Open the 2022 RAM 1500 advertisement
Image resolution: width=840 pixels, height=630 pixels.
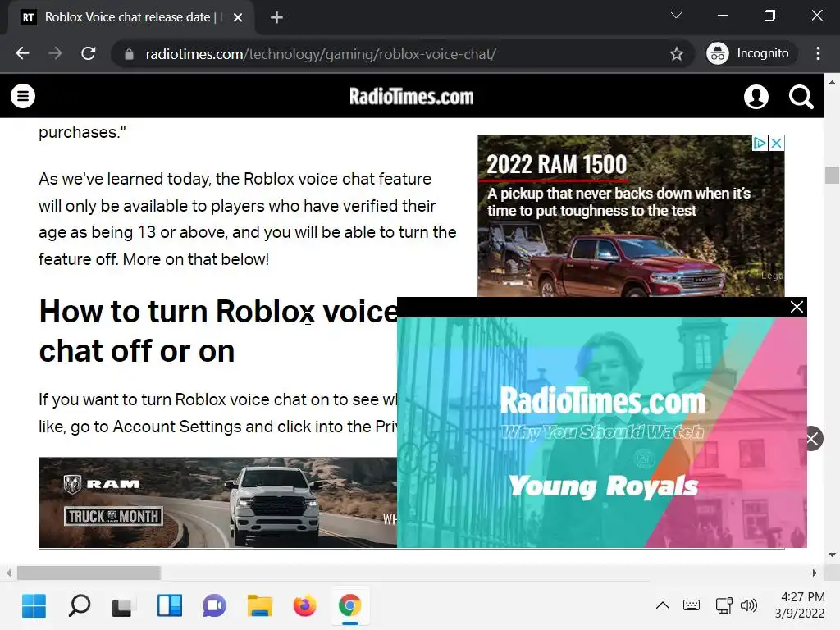631,216
